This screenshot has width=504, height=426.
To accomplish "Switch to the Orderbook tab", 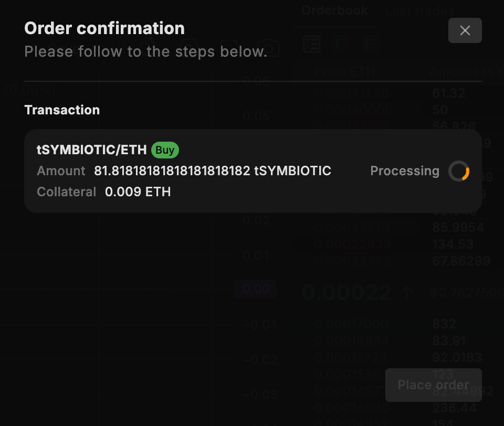I will [334, 10].
